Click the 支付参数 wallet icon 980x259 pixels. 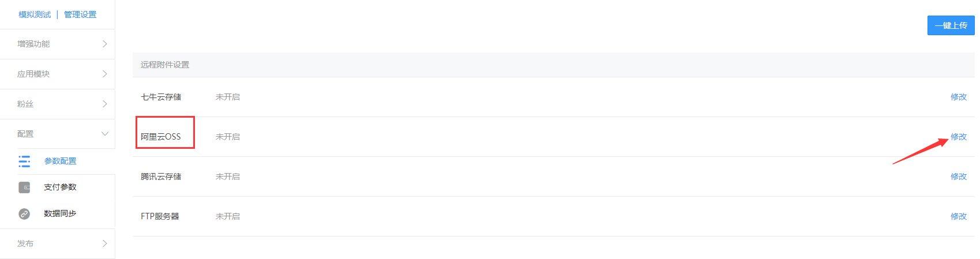[x=24, y=187]
